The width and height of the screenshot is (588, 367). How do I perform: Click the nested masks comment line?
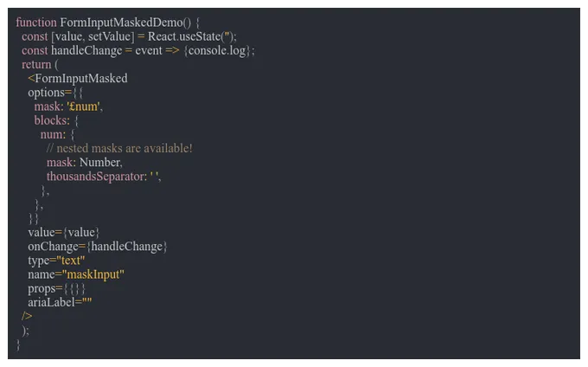click(119, 148)
